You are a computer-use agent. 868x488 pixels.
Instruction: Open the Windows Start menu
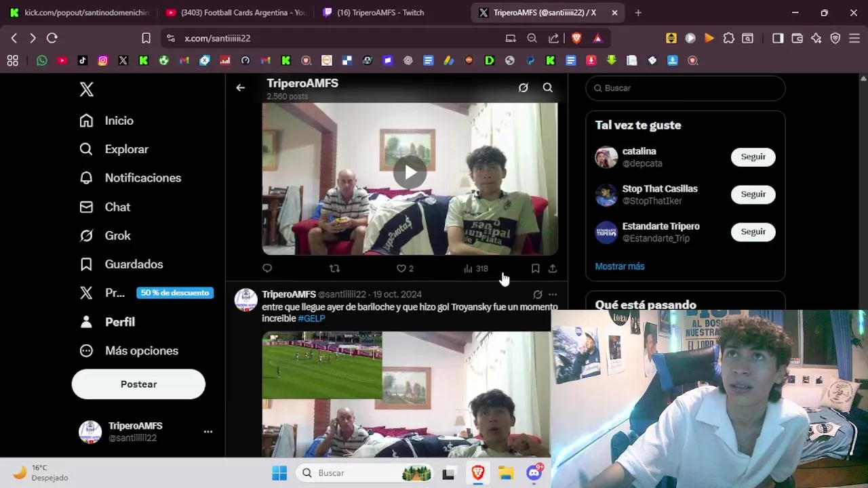tap(279, 473)
